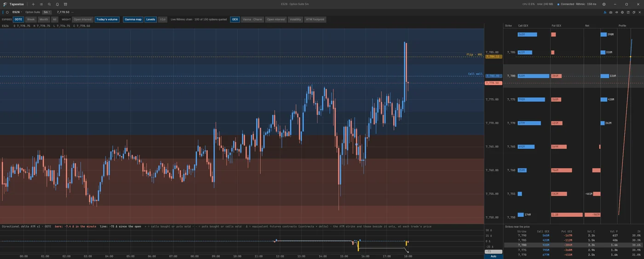The image size is (644, 259).
Task: Click the Net column header
Action: 587,26
